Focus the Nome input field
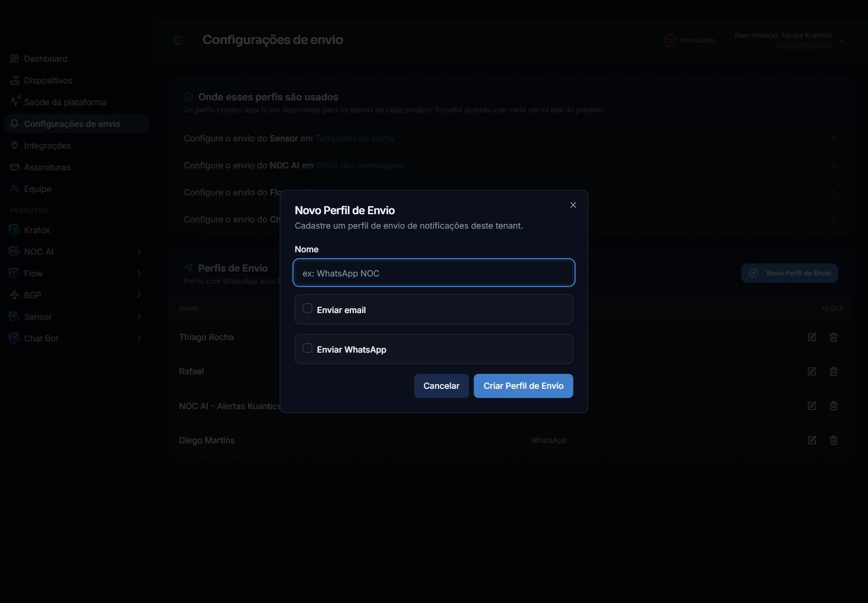 coord(434,273)
